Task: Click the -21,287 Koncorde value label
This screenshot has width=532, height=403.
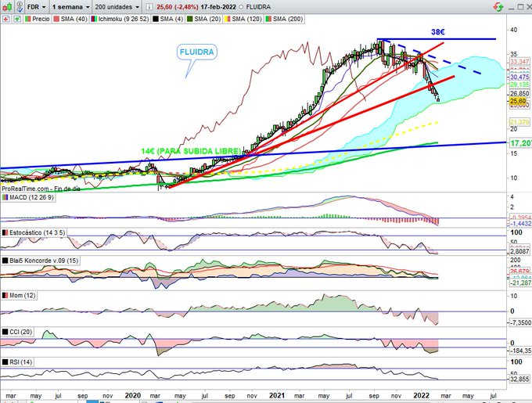Action: click(521, 282)
